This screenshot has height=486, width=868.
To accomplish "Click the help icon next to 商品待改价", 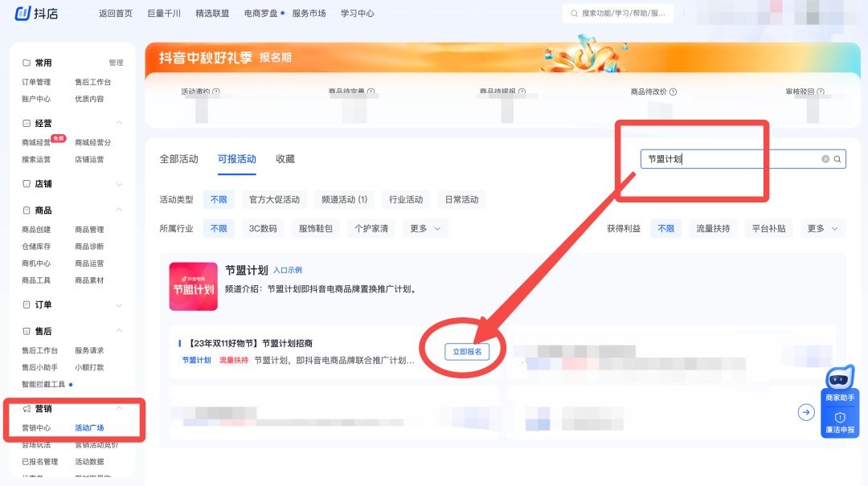I will point(674,92).
